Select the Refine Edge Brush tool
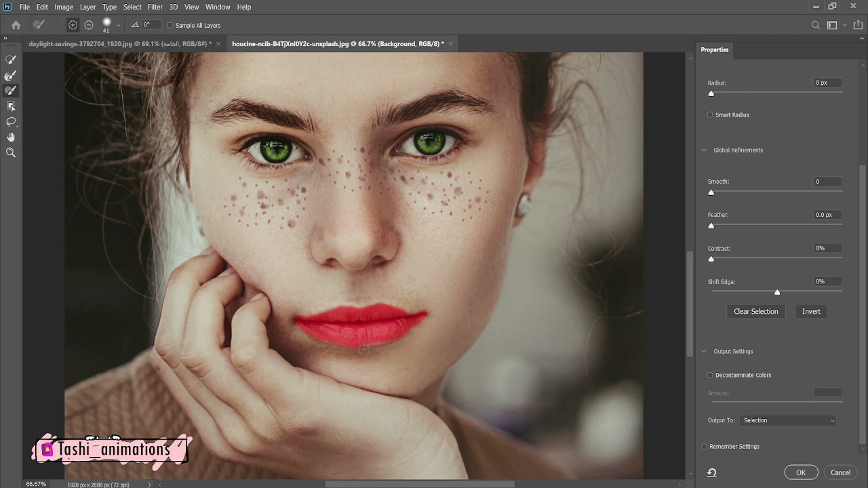 click(x=11, y=75)
